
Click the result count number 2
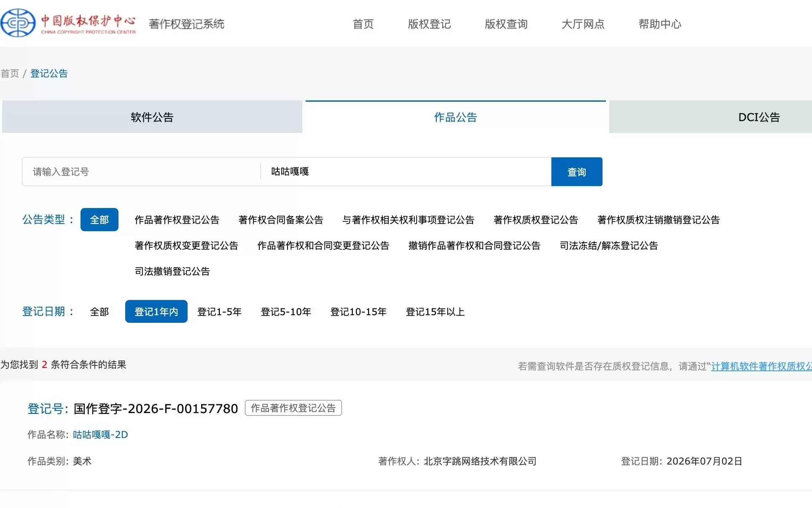44,365
